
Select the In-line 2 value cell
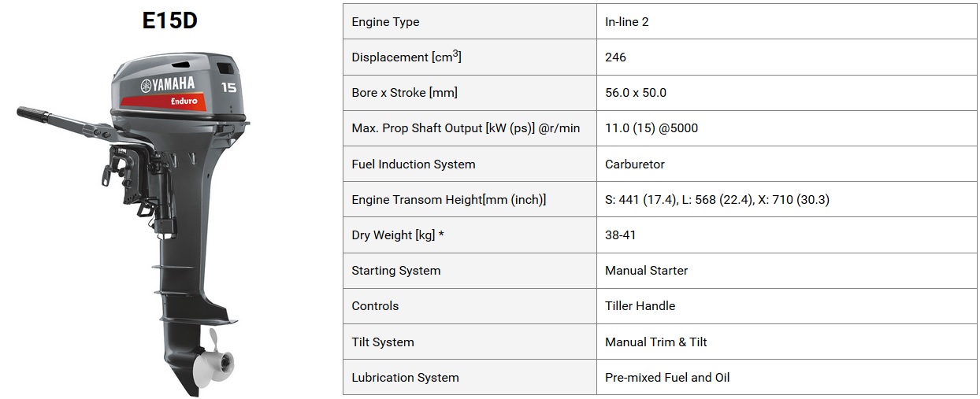pos(786,22)
